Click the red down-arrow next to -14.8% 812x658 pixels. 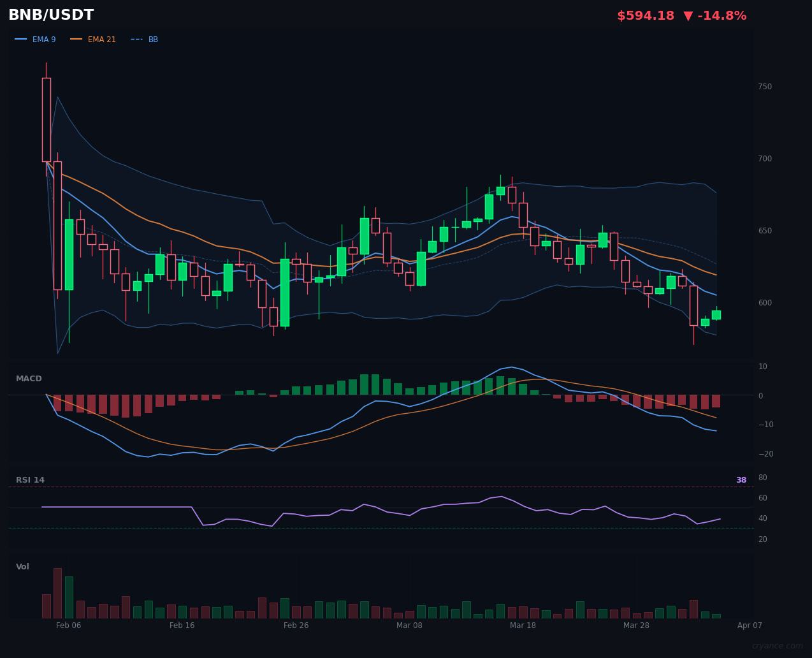688,15
